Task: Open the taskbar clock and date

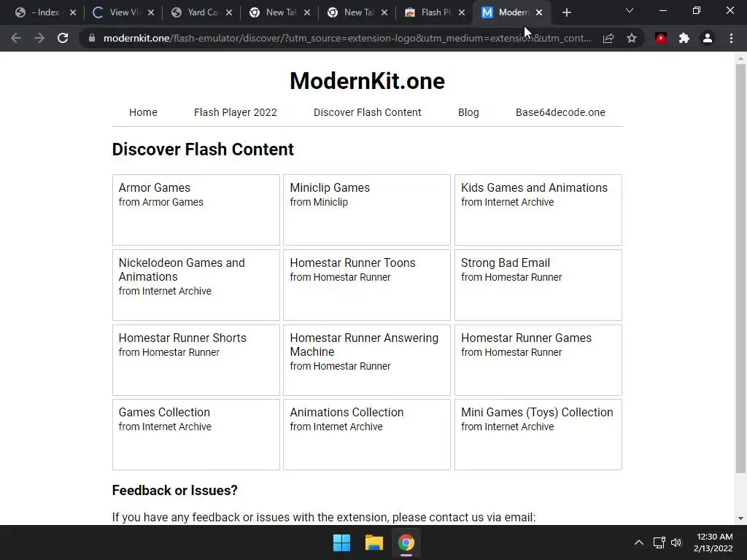Action: click(713, 542)
